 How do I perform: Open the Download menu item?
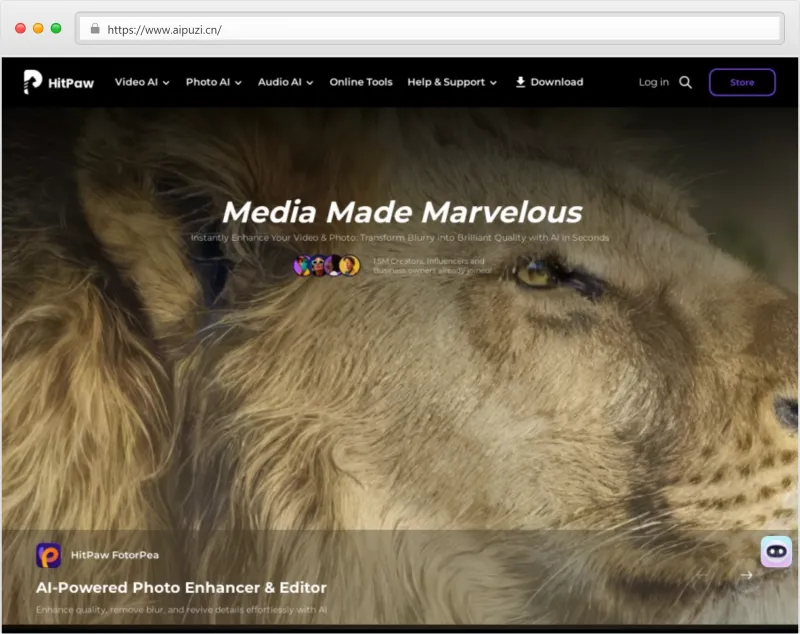pos(549,82)
